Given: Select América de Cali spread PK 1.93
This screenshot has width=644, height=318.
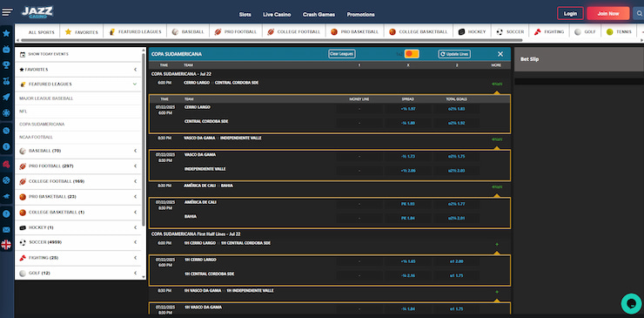Looking at the screenshot, I should (408, 204).
